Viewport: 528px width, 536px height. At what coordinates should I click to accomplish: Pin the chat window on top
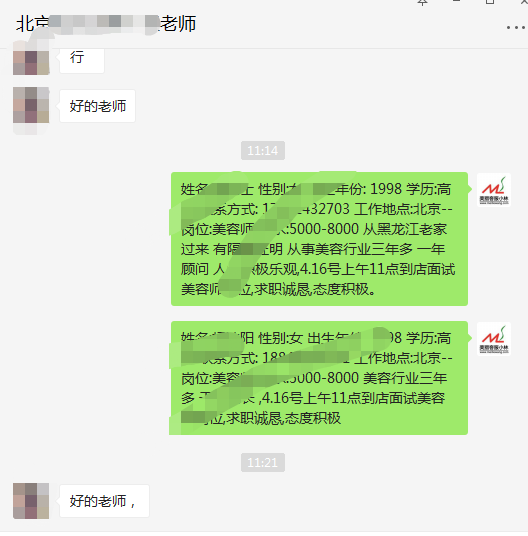422,2
